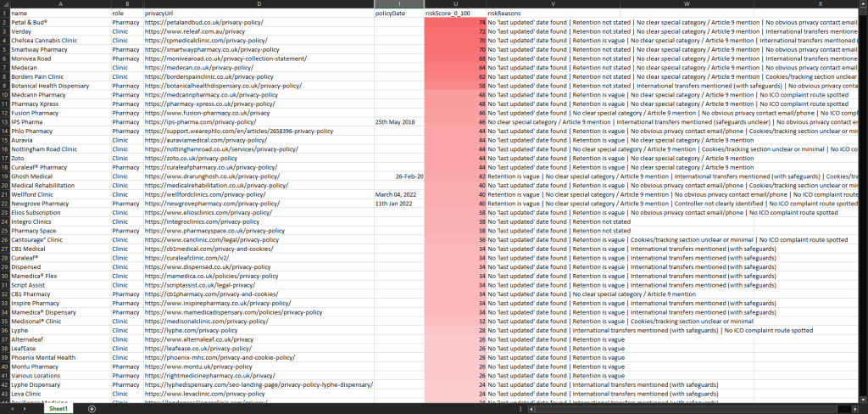Select the 'Wellford Clinic' name cell

click(60, 194)
